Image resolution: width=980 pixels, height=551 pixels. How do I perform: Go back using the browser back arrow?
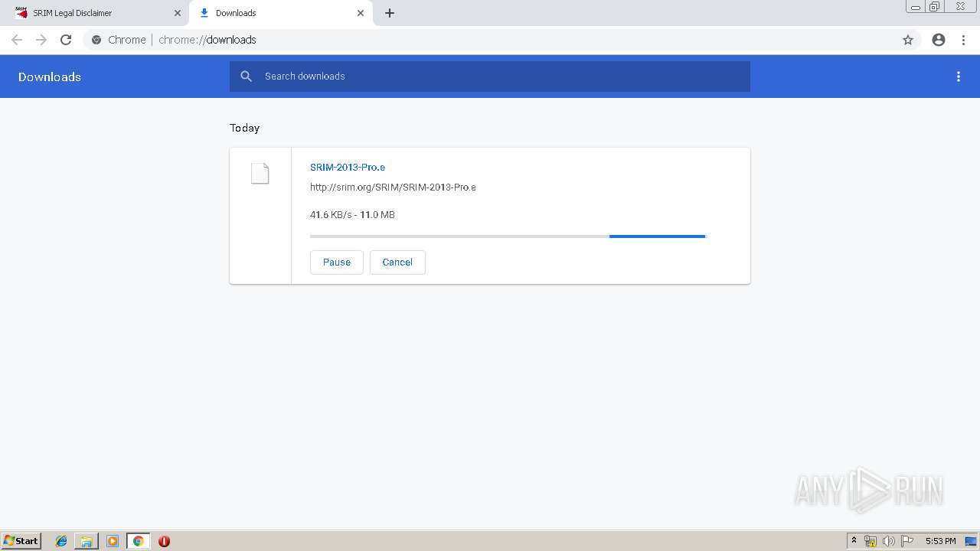[x=17, y=40]
